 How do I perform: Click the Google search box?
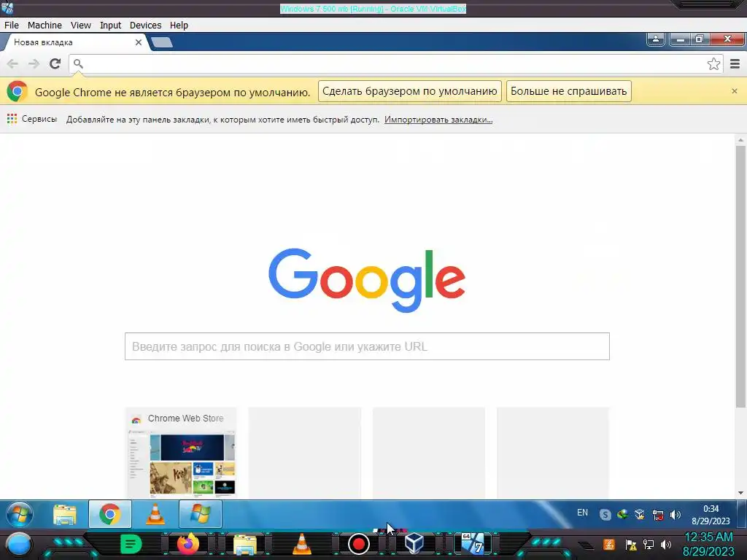point(367,346)
